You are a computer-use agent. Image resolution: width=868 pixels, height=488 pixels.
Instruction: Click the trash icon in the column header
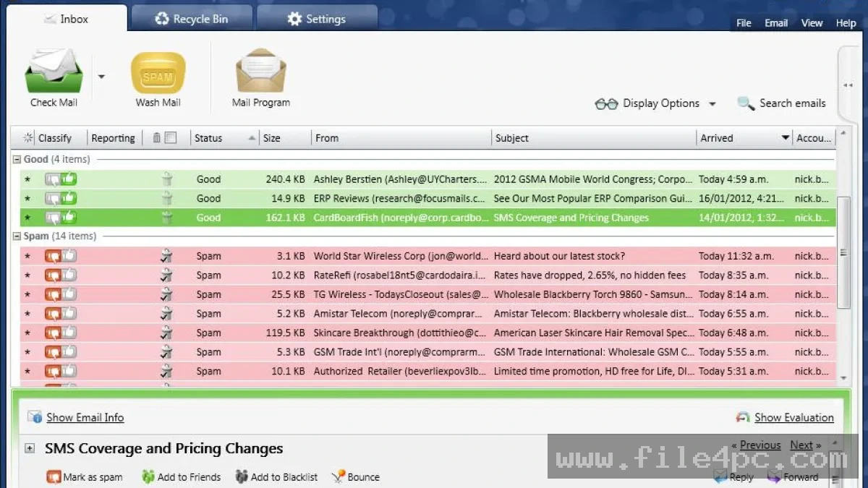tap(157, 137)
